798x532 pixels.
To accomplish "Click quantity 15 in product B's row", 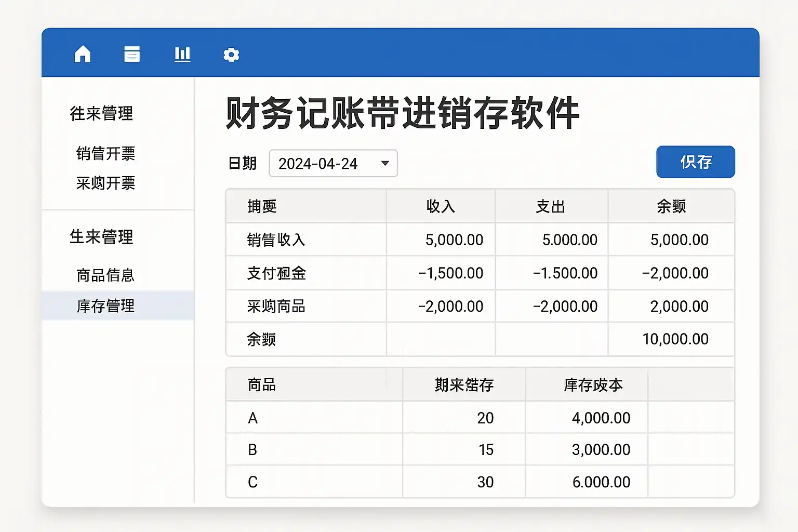I will point(486,449).
